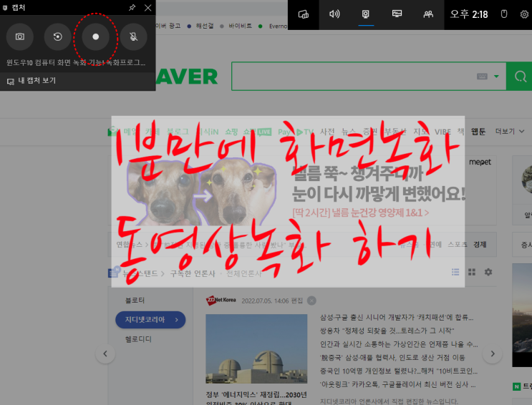Start recording with the record button
This screenshot has width=532, height=405.
point(96,36)
